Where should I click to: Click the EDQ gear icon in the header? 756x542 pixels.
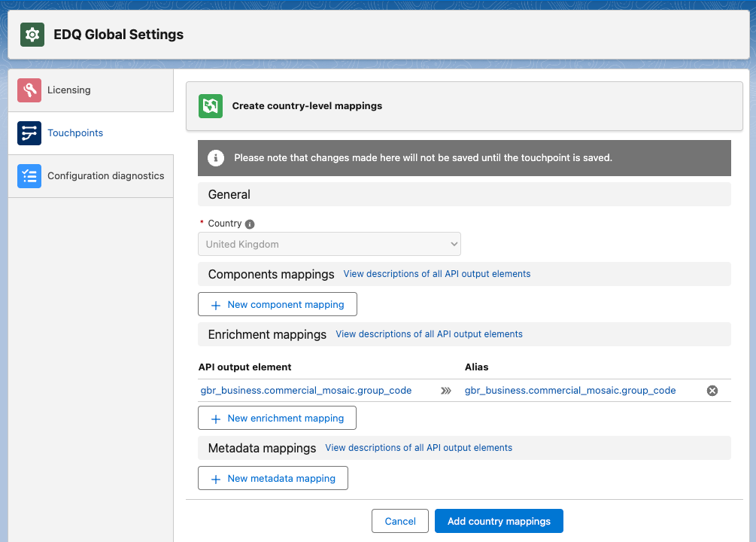pos(32,34)
